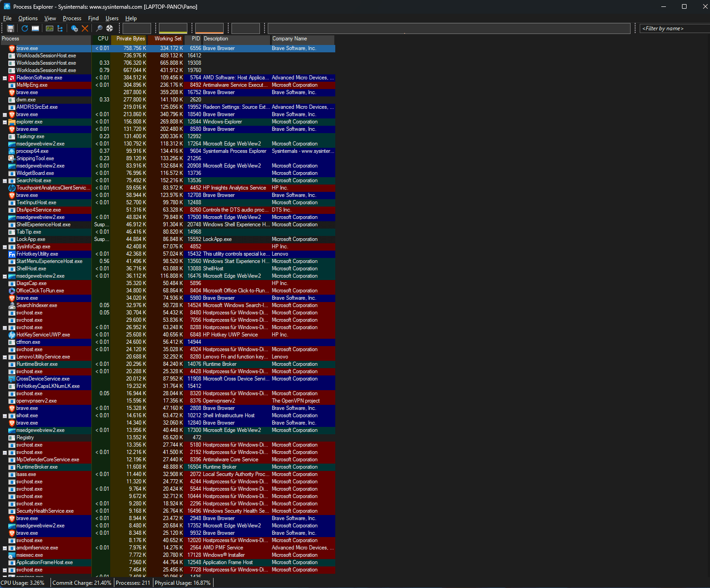Click the CPU Usage status bar entry
710x588 pixels.
[x=23, y=583]
